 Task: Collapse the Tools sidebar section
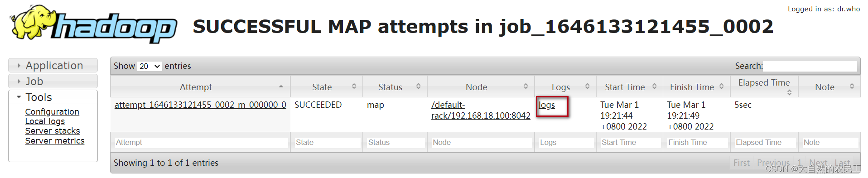53,97
